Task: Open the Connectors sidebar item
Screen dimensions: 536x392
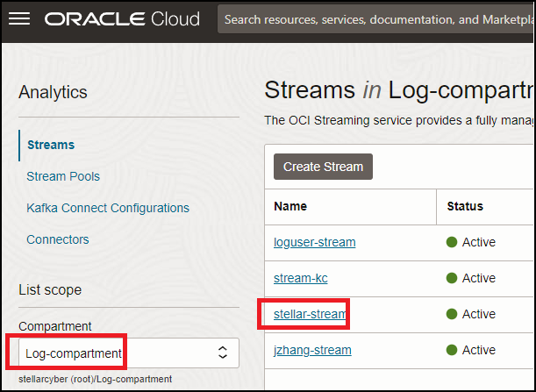Action: [58, 239]
